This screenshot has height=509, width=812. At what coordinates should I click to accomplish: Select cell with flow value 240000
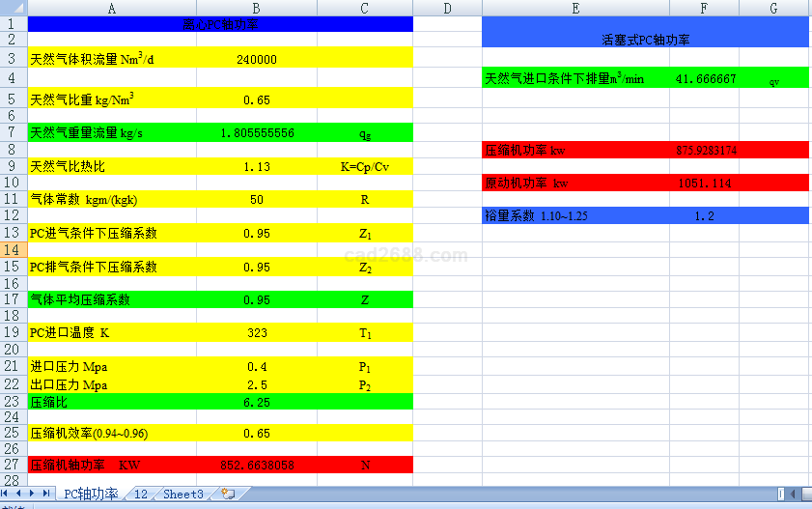coord(256,59)
